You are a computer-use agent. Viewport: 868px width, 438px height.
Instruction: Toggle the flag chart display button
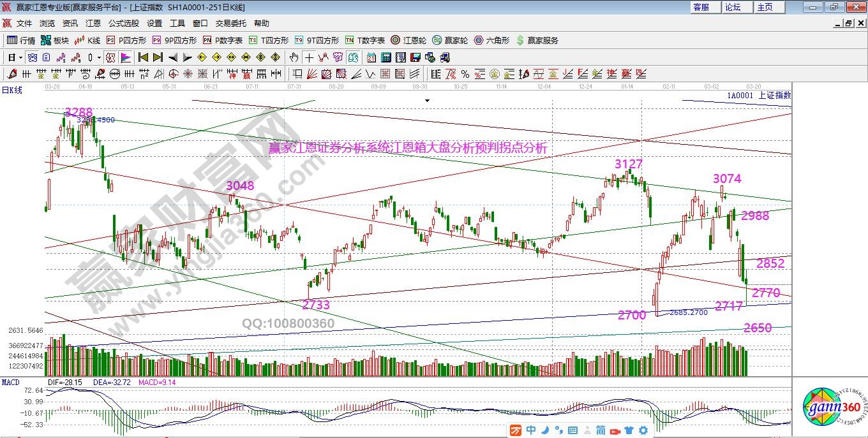[x=125, y=57]
